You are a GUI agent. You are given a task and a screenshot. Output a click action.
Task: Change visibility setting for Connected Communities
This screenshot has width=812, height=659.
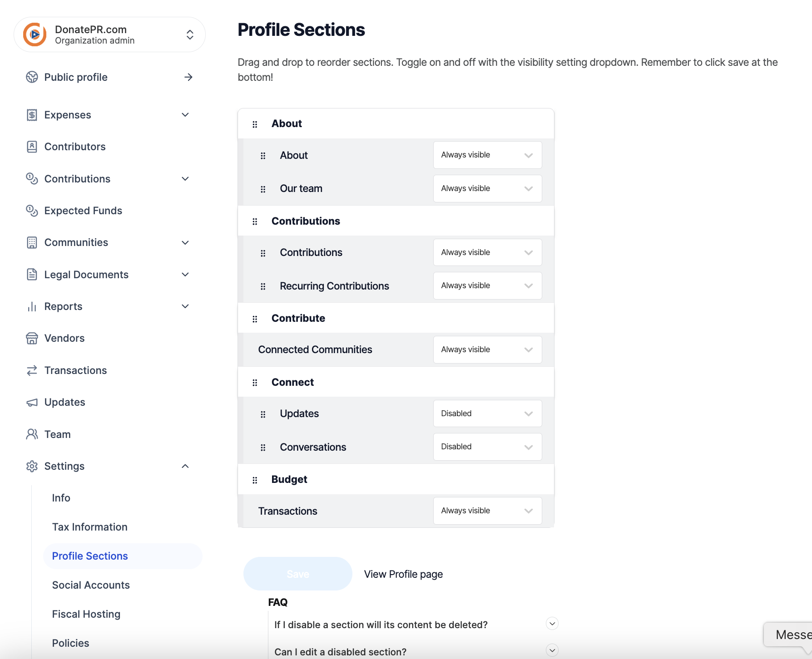[x=487, y=349]
